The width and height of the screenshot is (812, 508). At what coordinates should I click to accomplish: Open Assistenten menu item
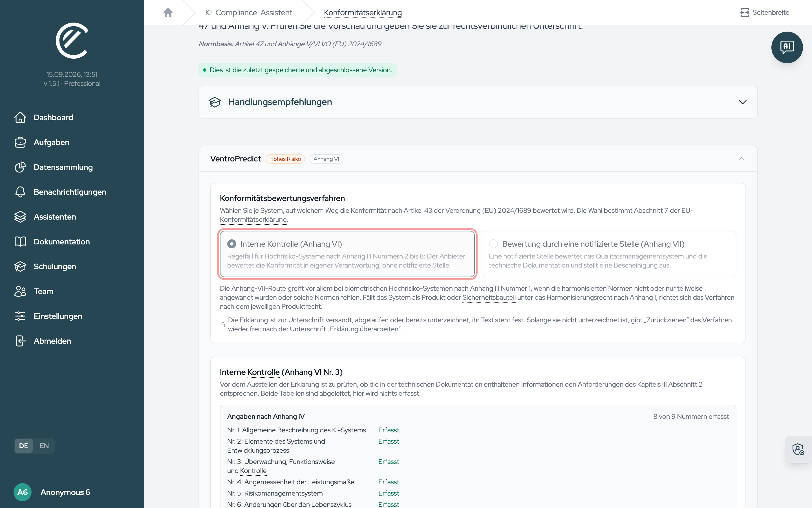tap(55, 217)
